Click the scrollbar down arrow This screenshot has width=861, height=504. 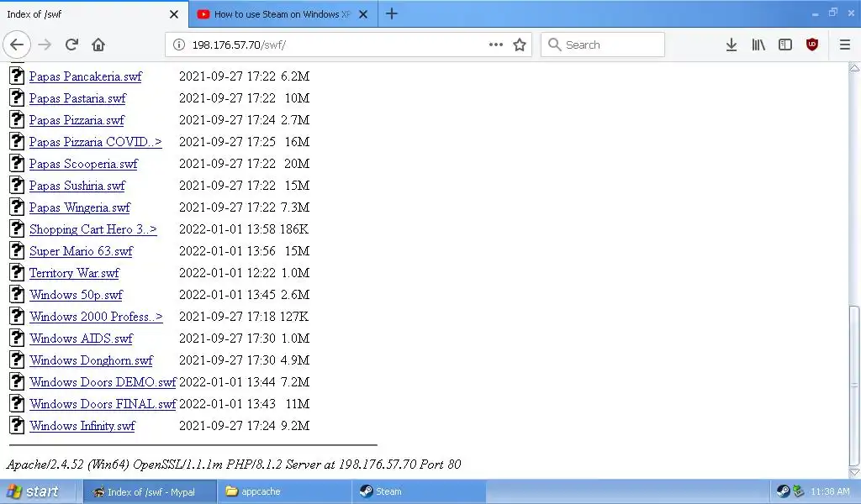tap(854, 472)
